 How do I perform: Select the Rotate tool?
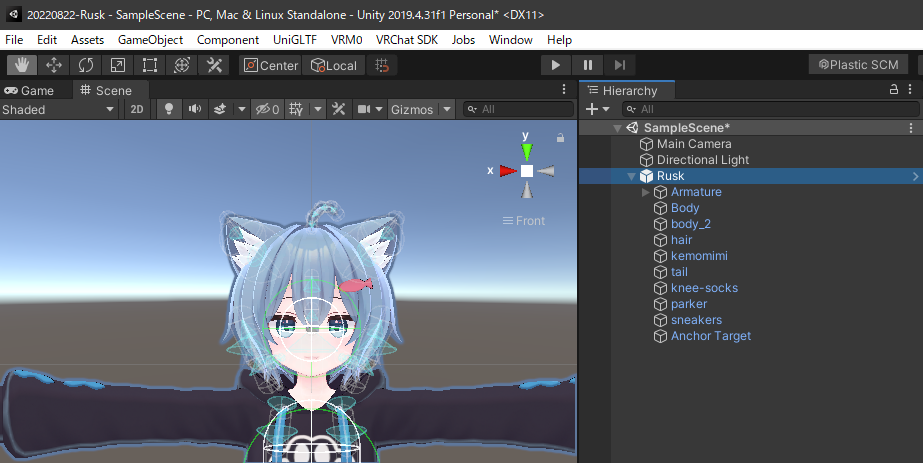pos(86,65)
